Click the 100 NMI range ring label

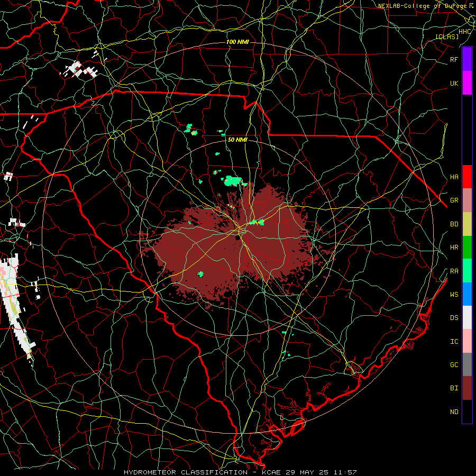pos(237,42)
